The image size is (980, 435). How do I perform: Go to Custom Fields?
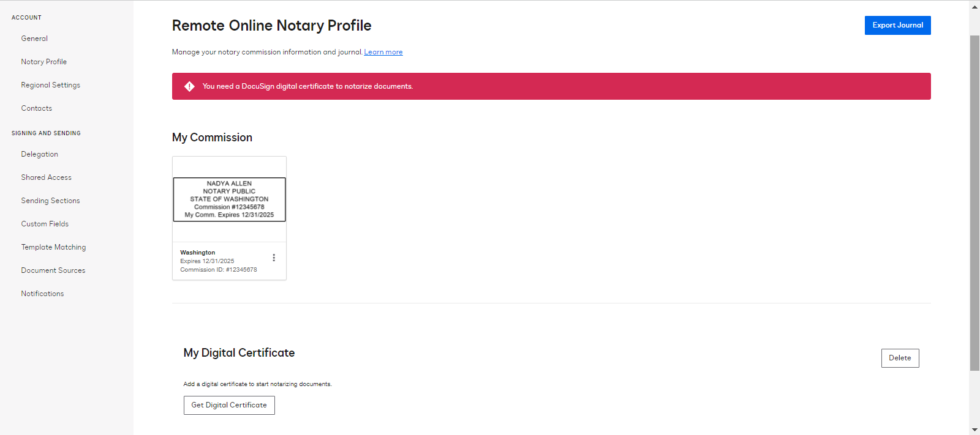45,224
